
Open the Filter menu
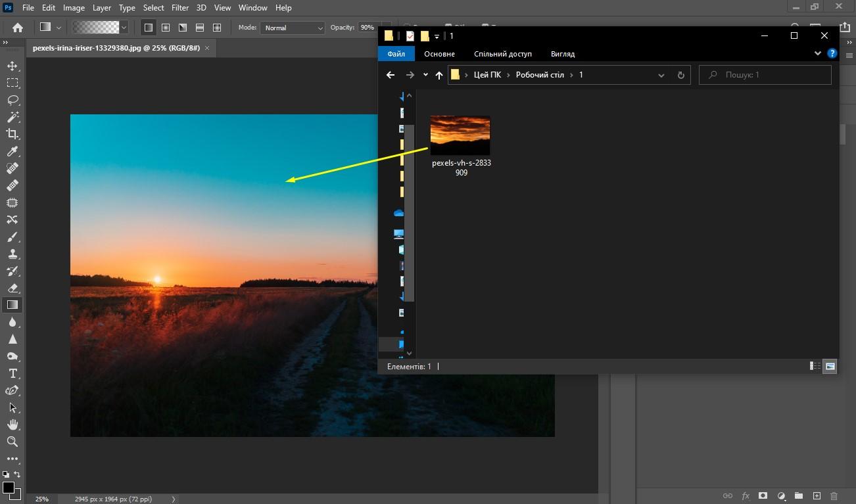pos(180,8)
